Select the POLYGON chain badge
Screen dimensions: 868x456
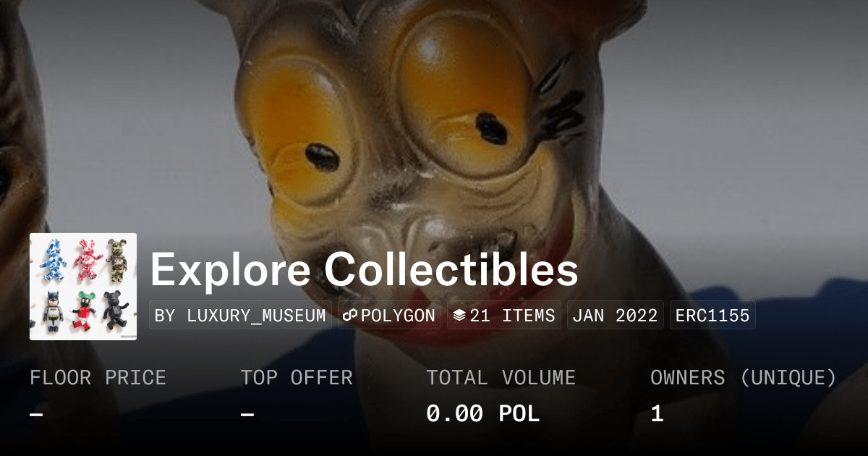pos(389,316)
